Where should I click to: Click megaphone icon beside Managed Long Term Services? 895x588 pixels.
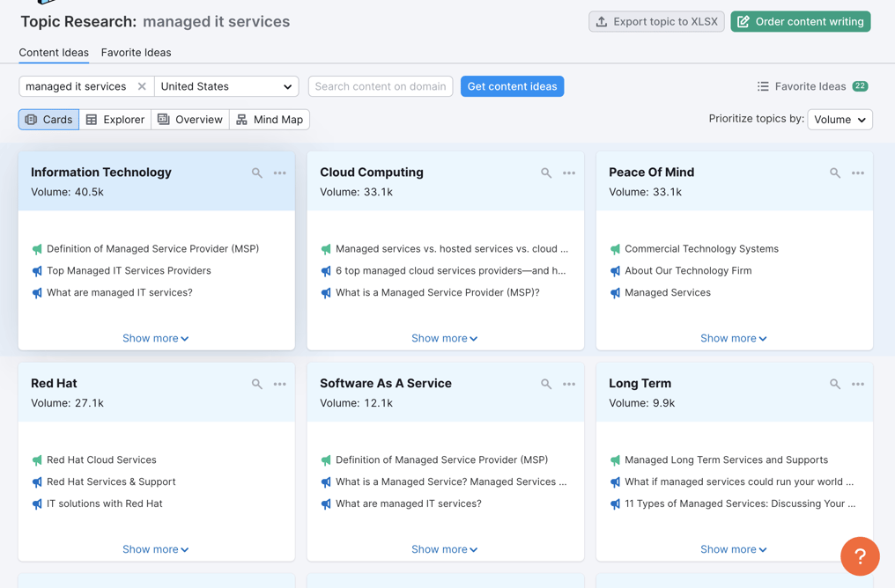click(x=615, y=460)
